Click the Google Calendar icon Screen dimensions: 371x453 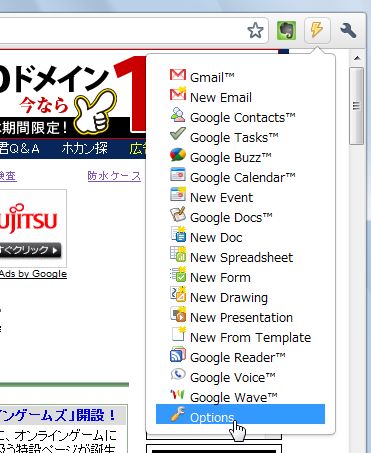pos(178,174)
